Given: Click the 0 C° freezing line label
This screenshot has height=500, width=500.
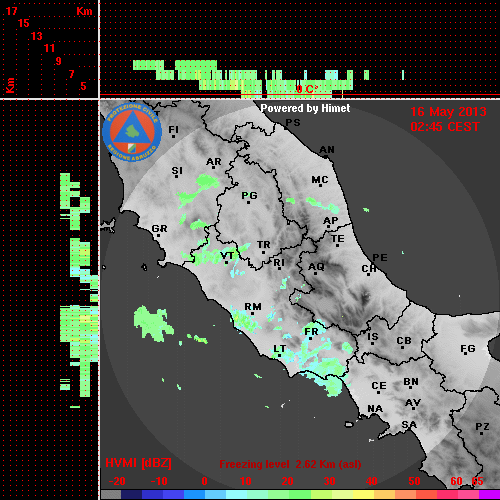Looking at the screenshot, I should (307, 89).
